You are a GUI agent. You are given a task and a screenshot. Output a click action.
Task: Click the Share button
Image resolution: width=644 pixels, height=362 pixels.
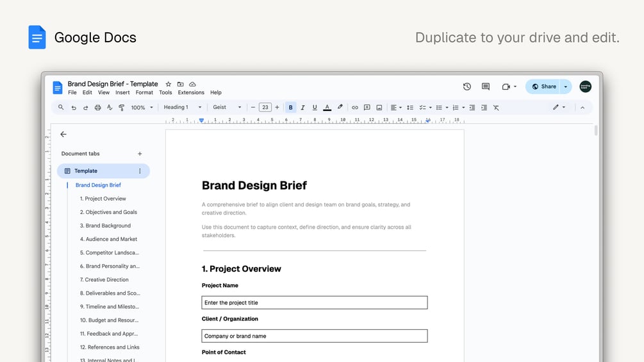tap(544, 86)
